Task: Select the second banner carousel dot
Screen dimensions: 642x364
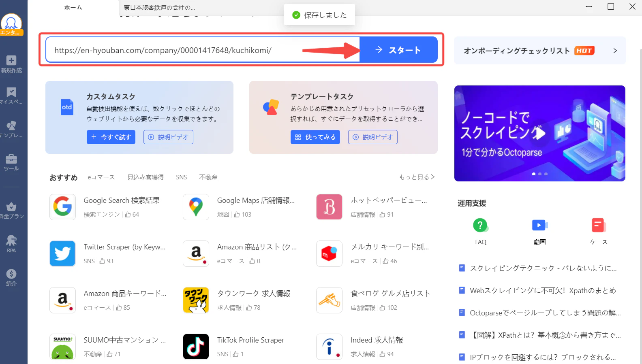Action: tap(540, 174)
